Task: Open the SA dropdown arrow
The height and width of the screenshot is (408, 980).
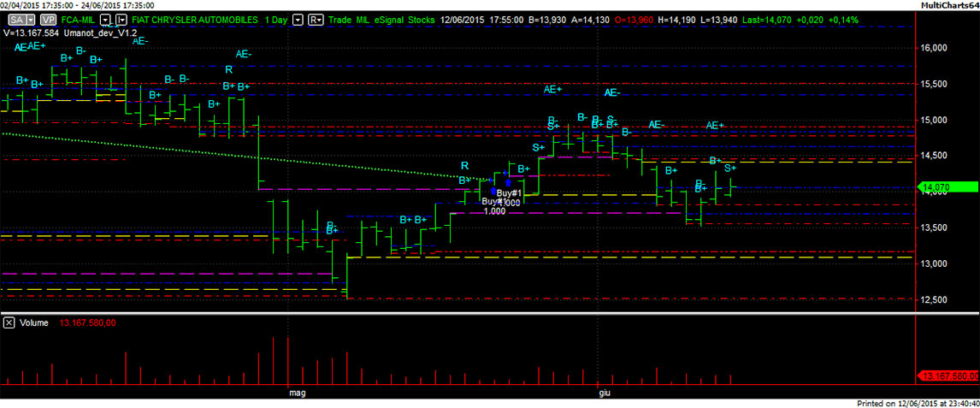Action: [31, 19]
